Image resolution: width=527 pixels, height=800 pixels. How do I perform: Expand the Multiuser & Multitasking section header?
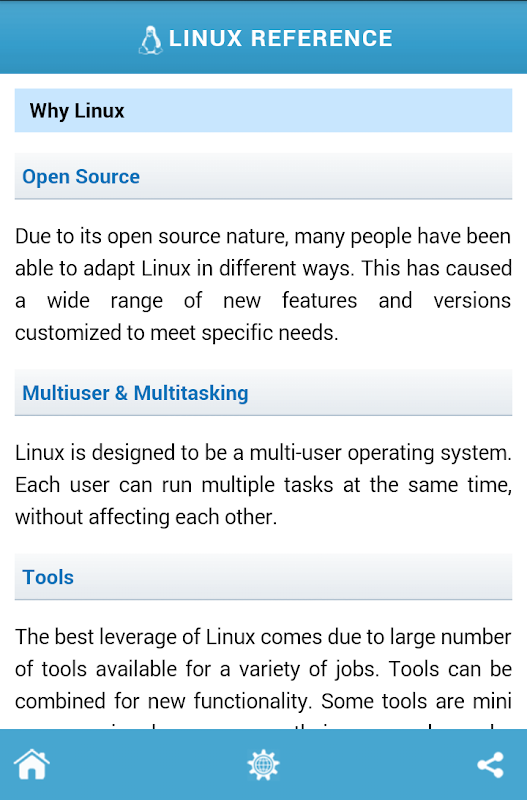pyautogui.click(x=263, y=392)
